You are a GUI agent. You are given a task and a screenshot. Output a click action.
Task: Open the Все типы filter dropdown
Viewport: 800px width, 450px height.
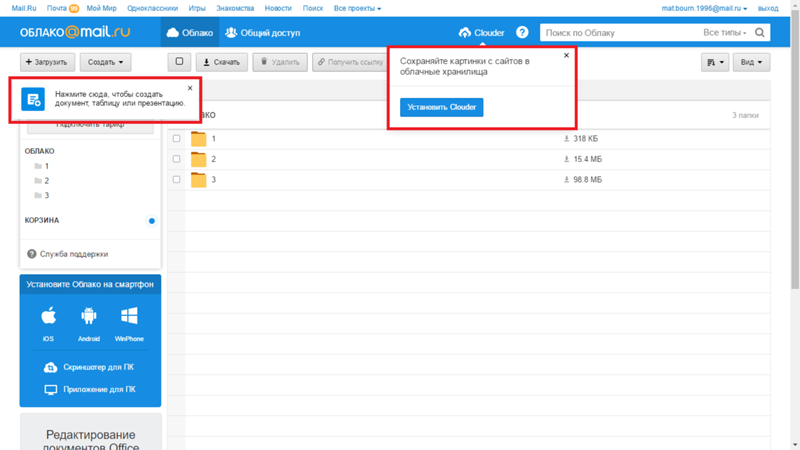pyautogui.click(x=724, y=33)
